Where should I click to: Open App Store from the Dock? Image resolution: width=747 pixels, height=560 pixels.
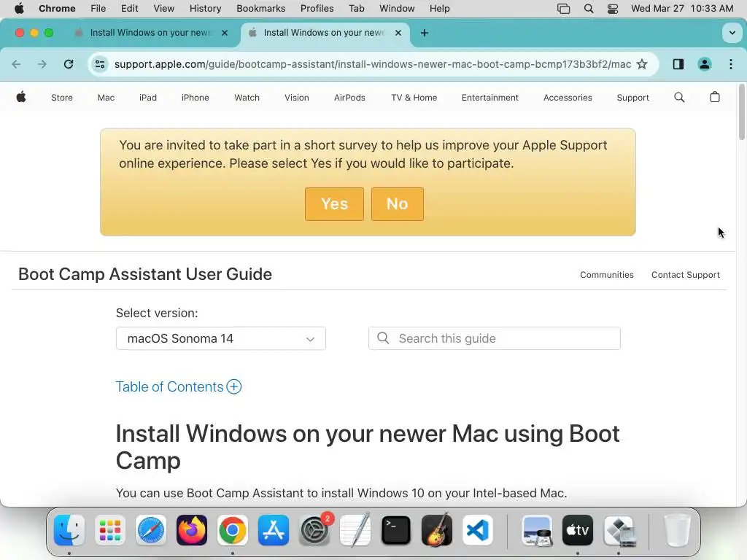coord(274,530)
